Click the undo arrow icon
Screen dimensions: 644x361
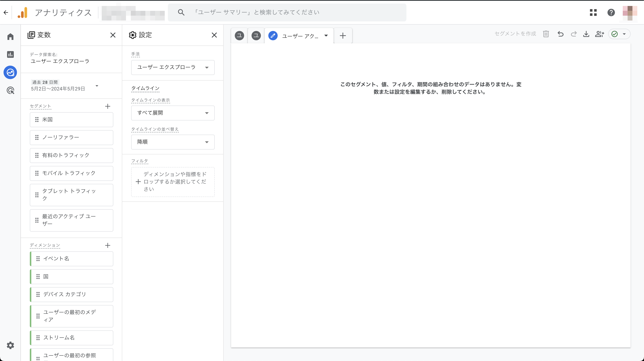[x=561, y=34]
